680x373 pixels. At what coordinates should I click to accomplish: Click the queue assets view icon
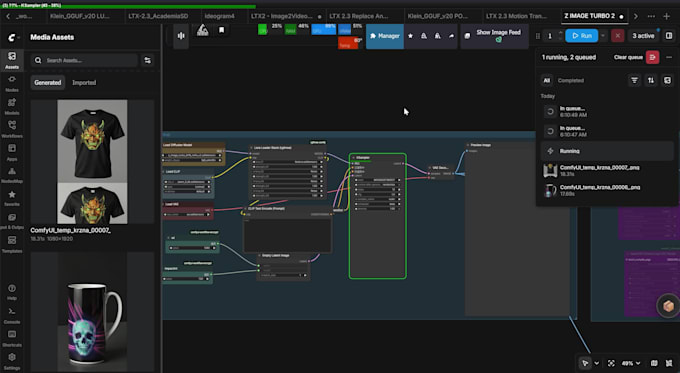667,80
